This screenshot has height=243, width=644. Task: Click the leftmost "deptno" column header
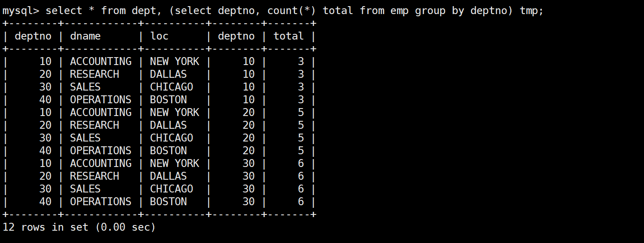point(33,36)
